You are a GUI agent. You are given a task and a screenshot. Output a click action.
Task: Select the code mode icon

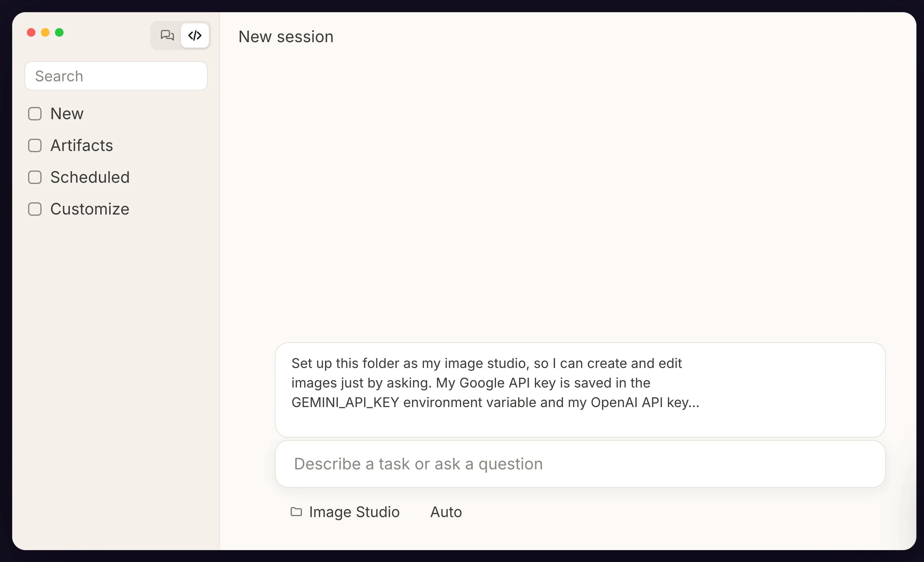(195, 35)
